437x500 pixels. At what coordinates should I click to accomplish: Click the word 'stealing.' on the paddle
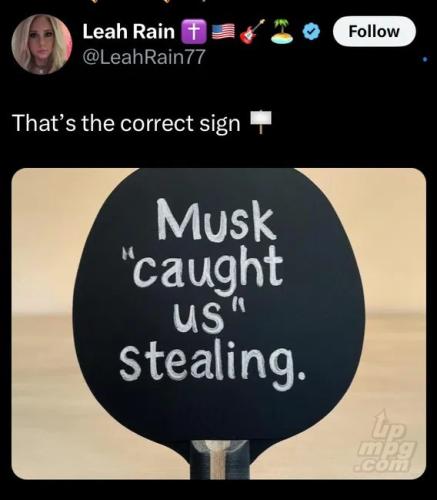point(212,366)
